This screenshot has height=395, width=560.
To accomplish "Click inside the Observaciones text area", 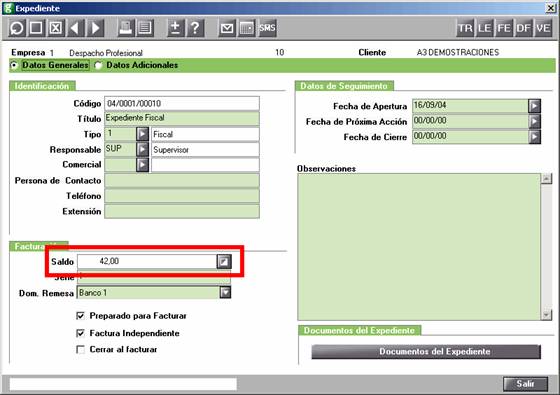I will pos(419,247).
